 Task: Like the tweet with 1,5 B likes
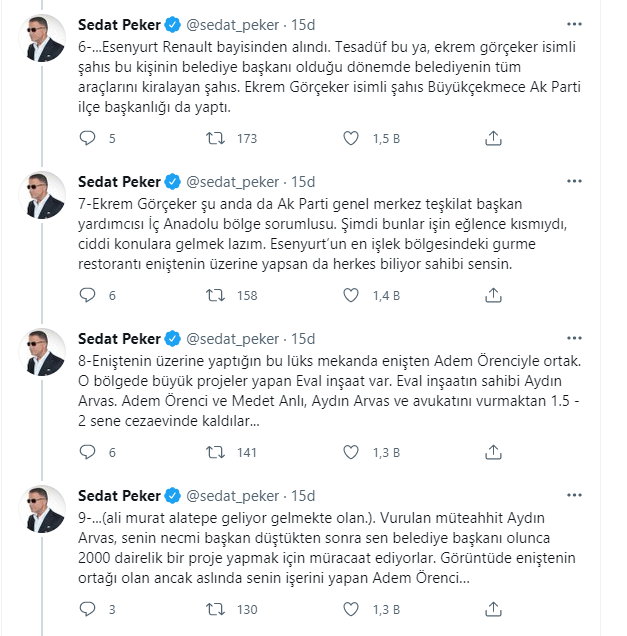pos(351,138)
